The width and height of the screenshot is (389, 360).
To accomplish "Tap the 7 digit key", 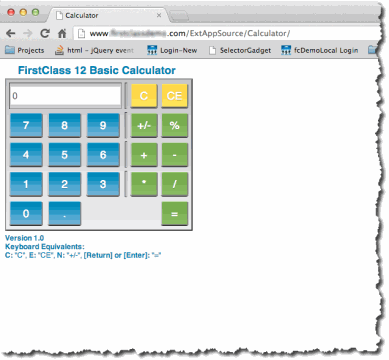I will (26, 125).
